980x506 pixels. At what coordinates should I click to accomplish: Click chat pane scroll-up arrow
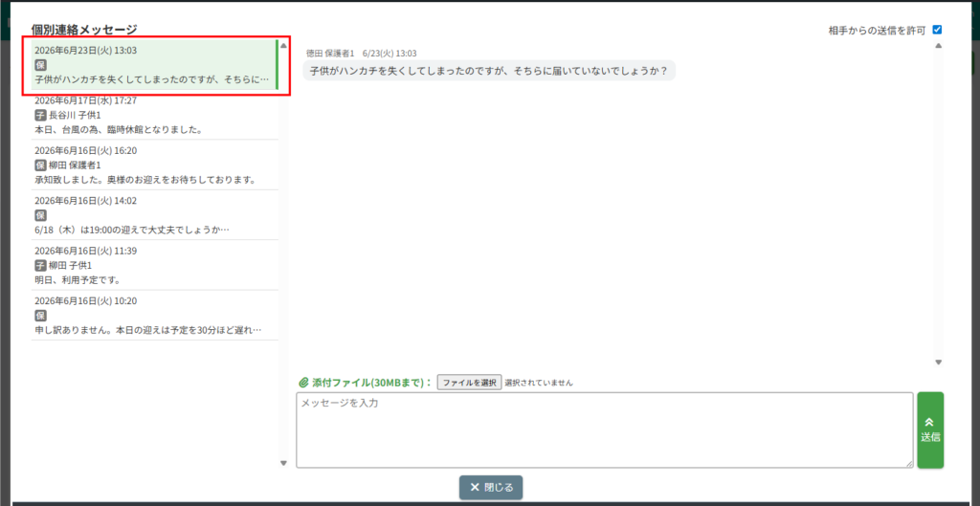click(x=938, y=45)
